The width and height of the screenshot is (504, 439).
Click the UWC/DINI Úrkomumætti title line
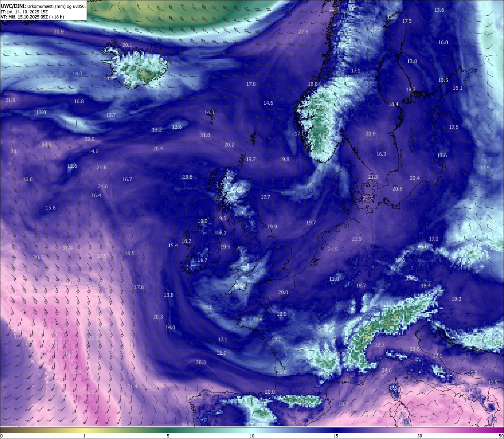click(x=43, y=6)
